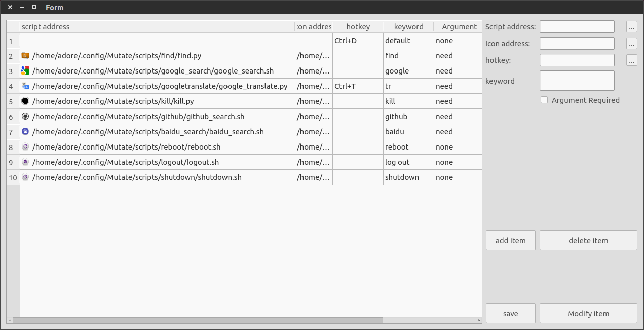Image resolution: width=644 pixels, height=330 pixels.
Task: Click the keyword column header
Action: click(408, 27)
